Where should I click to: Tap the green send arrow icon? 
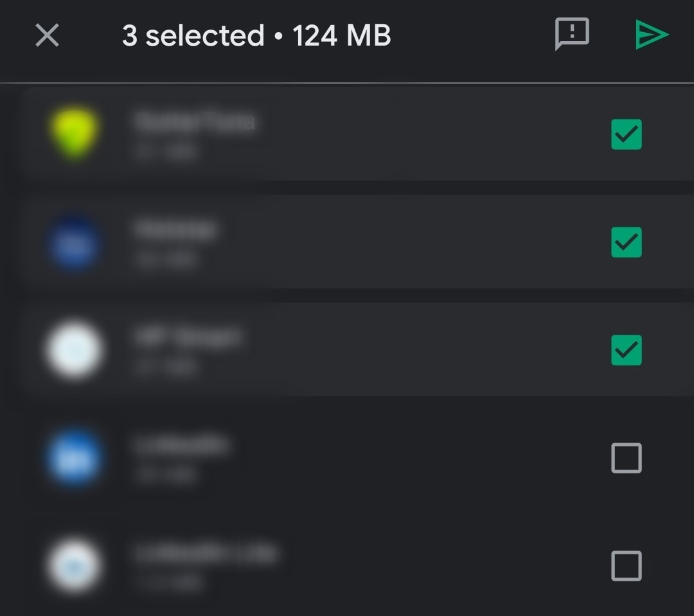coord(652,35)
